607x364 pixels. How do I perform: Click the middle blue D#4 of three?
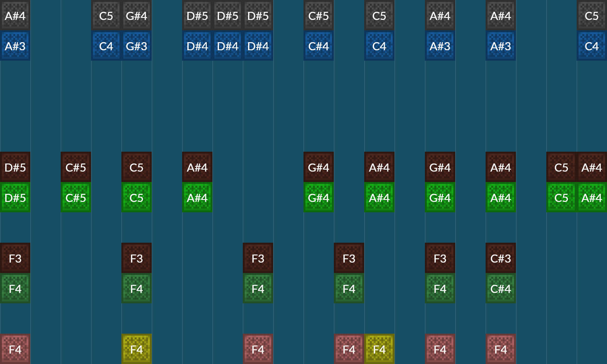(x=228, y=45)
